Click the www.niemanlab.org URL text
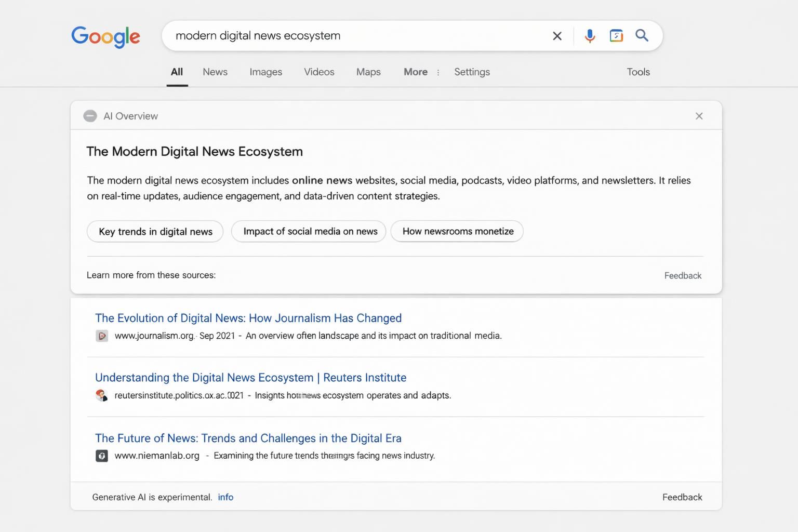The height and width of the screenshot is (532, 798). [157, 456]
